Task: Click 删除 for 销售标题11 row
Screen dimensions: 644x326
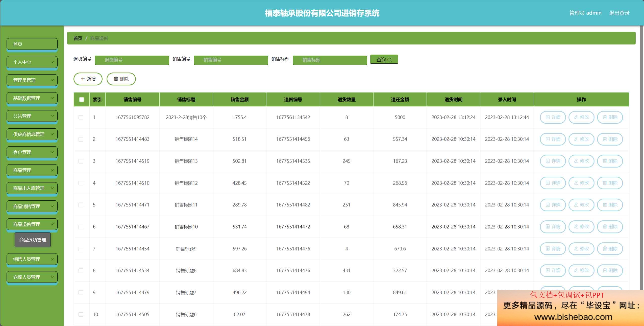Action: [610, 205]
